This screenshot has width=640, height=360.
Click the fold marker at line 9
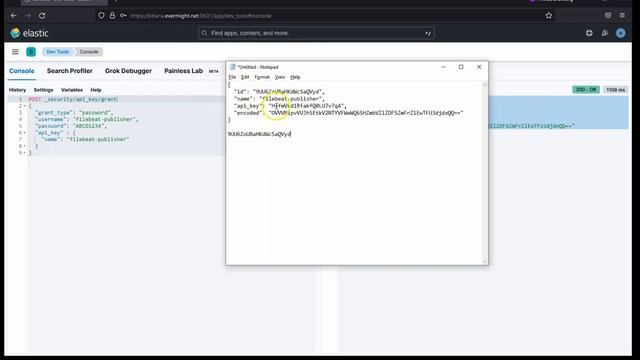(x=24, y=153)
